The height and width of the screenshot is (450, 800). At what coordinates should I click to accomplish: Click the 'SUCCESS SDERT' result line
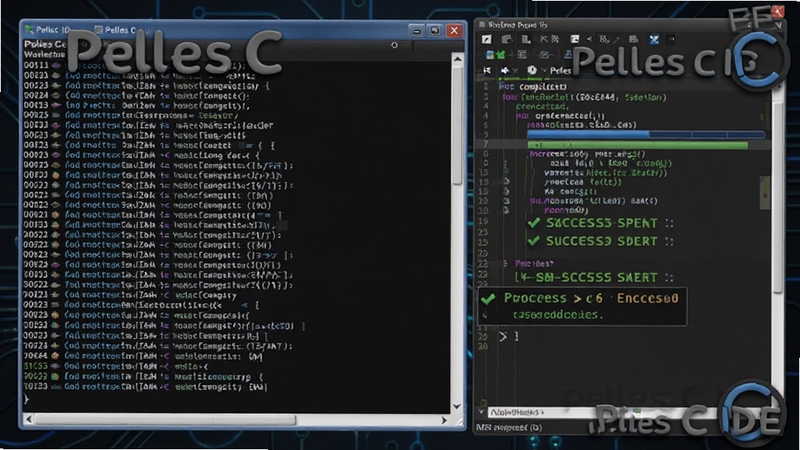tap(601, 241)
